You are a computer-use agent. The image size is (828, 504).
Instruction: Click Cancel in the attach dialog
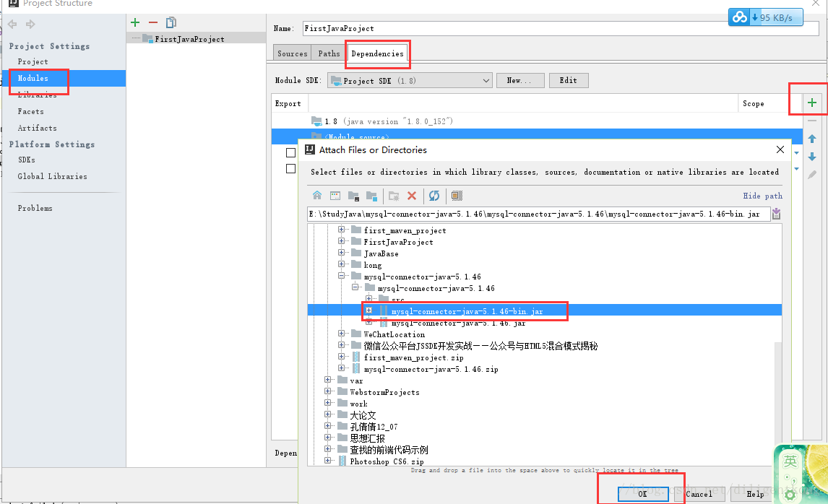click(x=699, y=494)
